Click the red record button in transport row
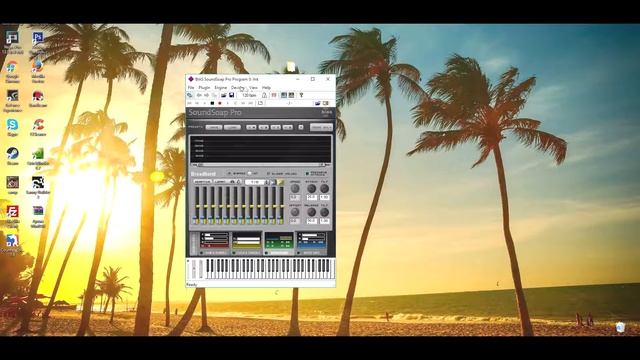Viewport: 640px width, 360px height. [x=220, y=103]
